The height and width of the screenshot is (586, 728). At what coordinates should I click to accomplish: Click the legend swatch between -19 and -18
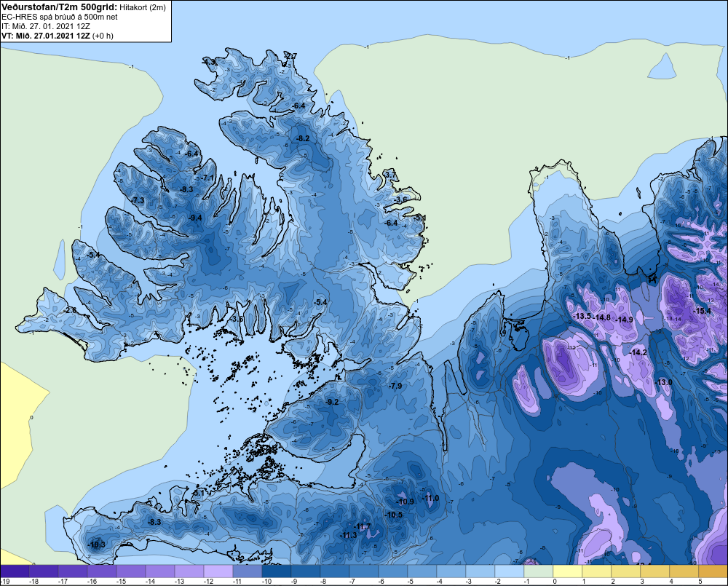click(x=15, y=571)
